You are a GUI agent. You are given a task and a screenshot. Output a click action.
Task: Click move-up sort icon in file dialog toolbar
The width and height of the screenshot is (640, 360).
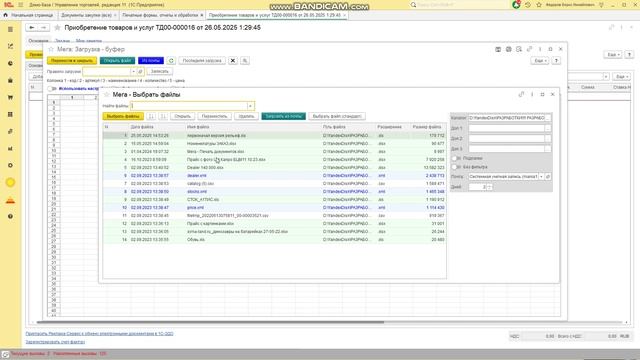[x=151, y=116]
